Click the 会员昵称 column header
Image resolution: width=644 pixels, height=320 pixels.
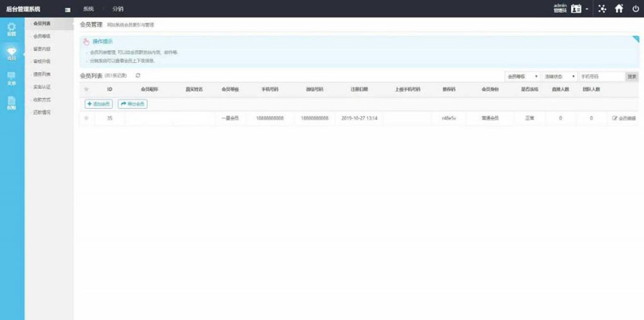(149, 89)
